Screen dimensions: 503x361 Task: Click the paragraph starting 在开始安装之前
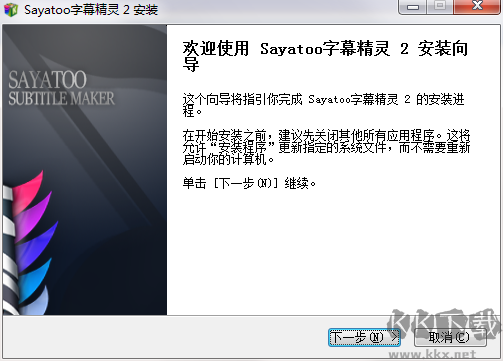point(326,147)
